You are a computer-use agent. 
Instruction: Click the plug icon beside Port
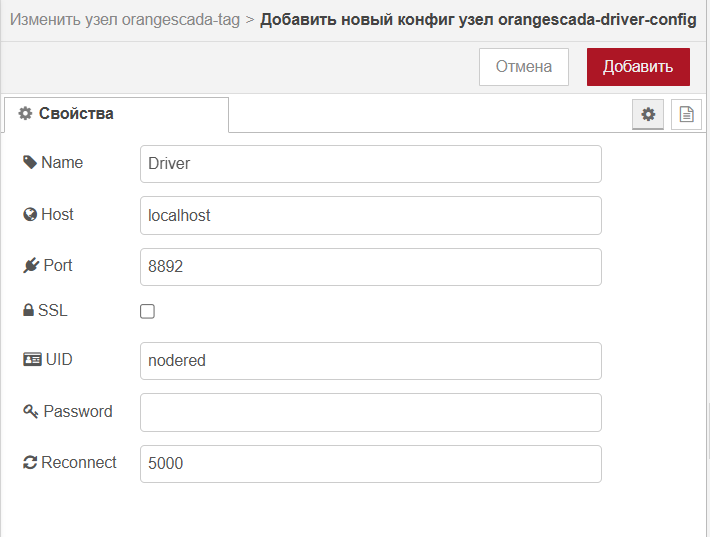click(31, 265)
